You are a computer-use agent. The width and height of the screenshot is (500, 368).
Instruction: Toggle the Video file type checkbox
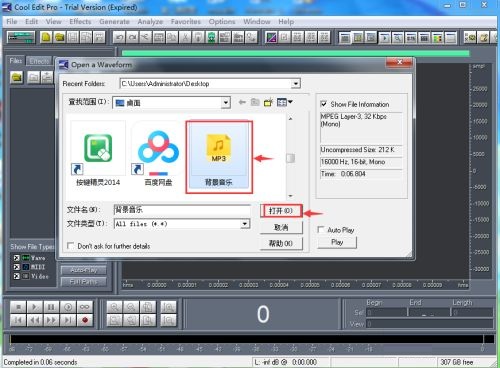point(17,276)
